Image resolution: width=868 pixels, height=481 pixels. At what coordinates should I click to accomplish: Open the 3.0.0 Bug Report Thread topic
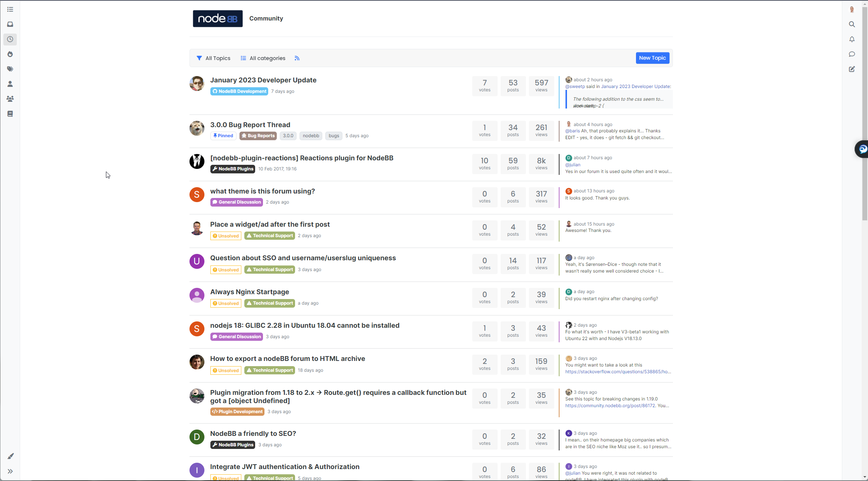pos(250,125)
